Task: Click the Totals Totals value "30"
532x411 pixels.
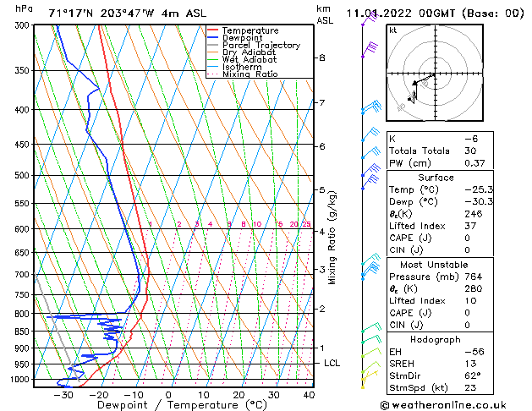Action: [x=470, y=151]
